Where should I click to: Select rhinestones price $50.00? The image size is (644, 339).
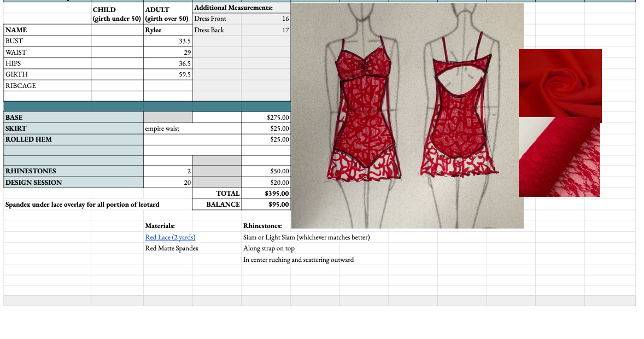[266, 171]
